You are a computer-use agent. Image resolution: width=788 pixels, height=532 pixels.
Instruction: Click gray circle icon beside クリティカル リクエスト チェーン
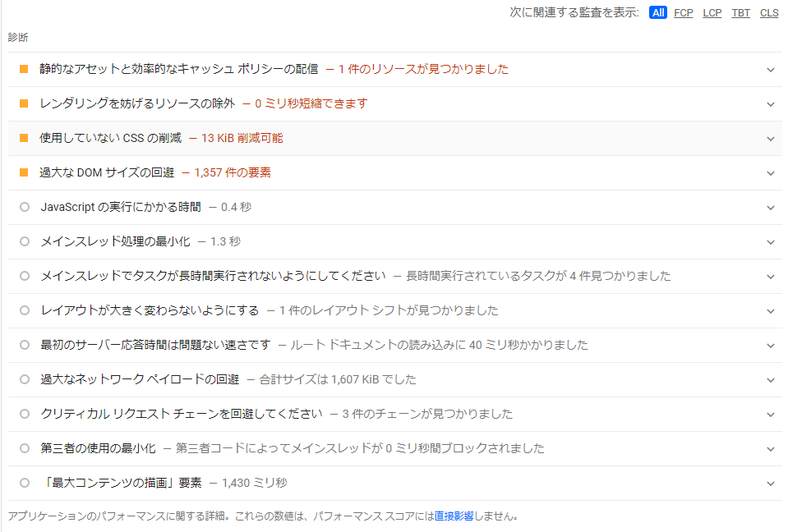click(x=24, y=414)
